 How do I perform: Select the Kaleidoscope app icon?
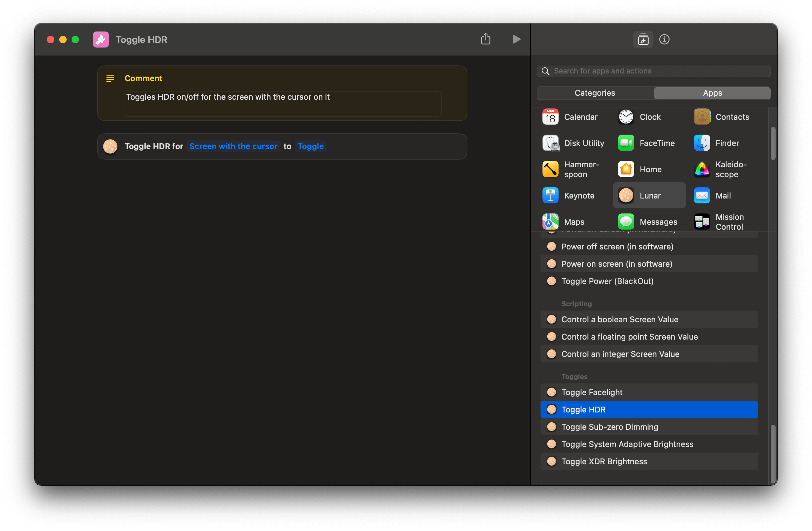tap(702, 169)
